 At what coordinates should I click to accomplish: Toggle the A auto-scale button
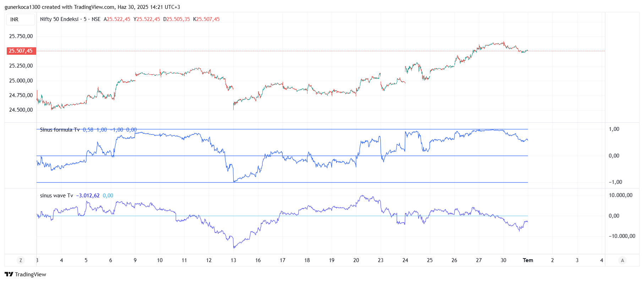coord(622,260)
